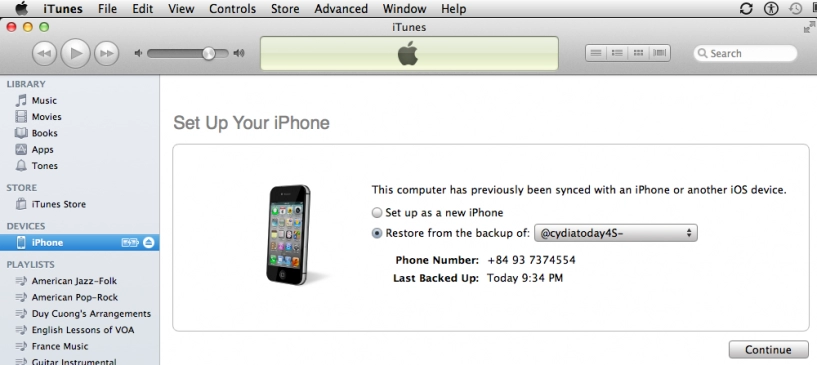Click the Apps icon
Viewport: 817px width, 365px height.
(x=21, y=149)
